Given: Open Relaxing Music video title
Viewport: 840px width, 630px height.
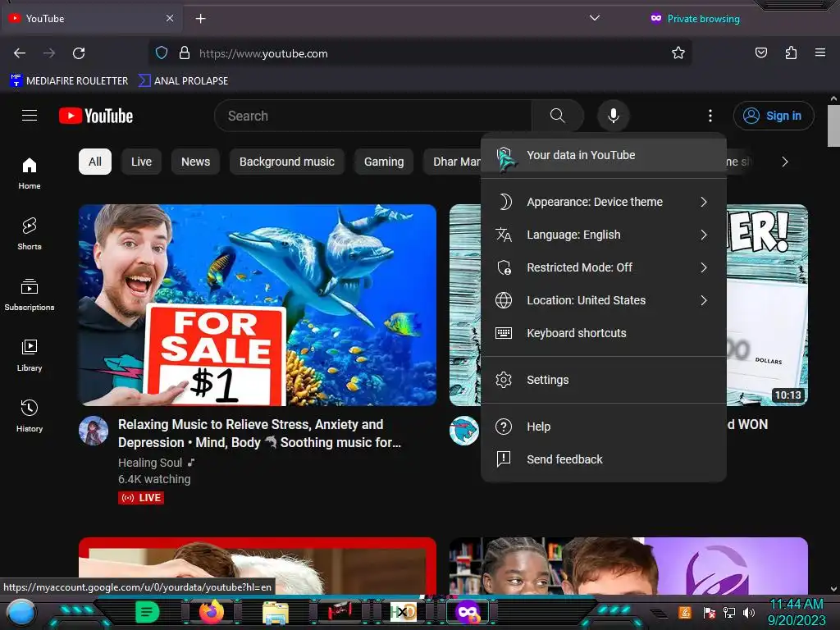Looking at the screenshot, I should (x=259, y=433).
